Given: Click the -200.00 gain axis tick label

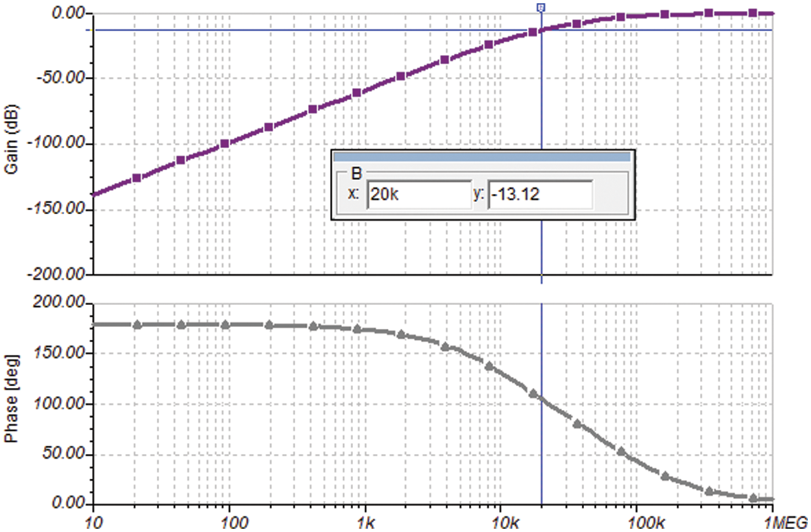Looking at the screenshot, I should tap(56, 274).
